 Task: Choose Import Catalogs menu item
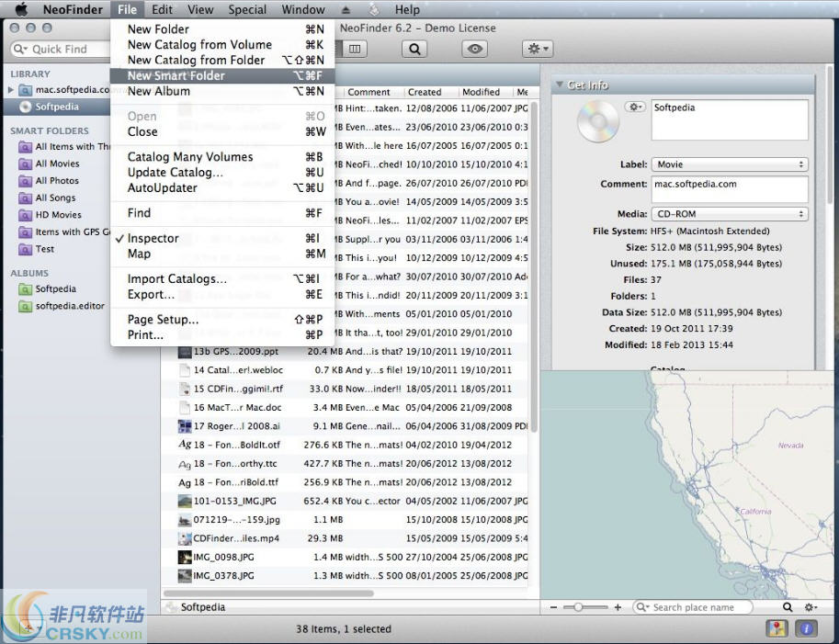pyautogui.click(x=222, y=278)
